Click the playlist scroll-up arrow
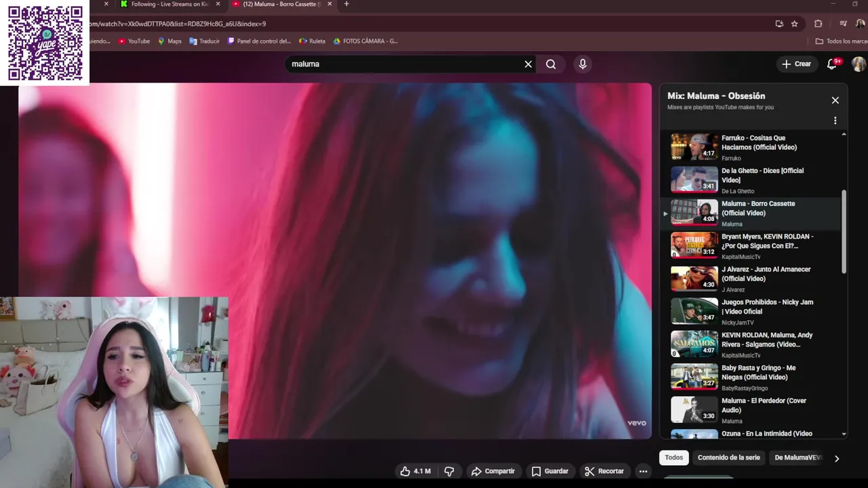Image resolution: width=868 pixels, height=488 pixels. coord(844,134)
